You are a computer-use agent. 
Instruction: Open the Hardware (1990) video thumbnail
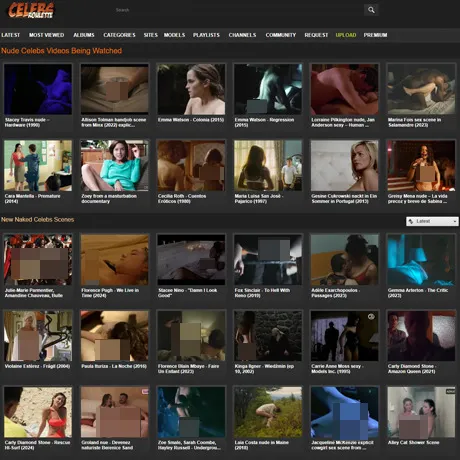click(38, 89)
